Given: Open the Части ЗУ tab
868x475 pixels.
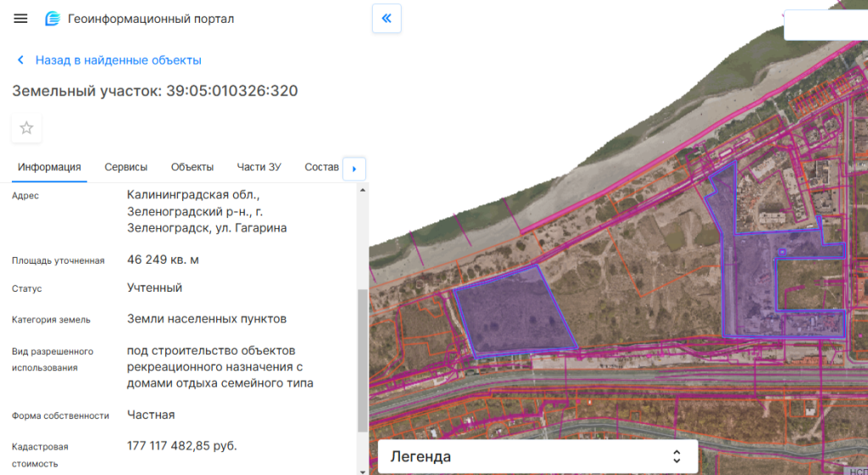Looking at the screenshot, I should 259,167.
